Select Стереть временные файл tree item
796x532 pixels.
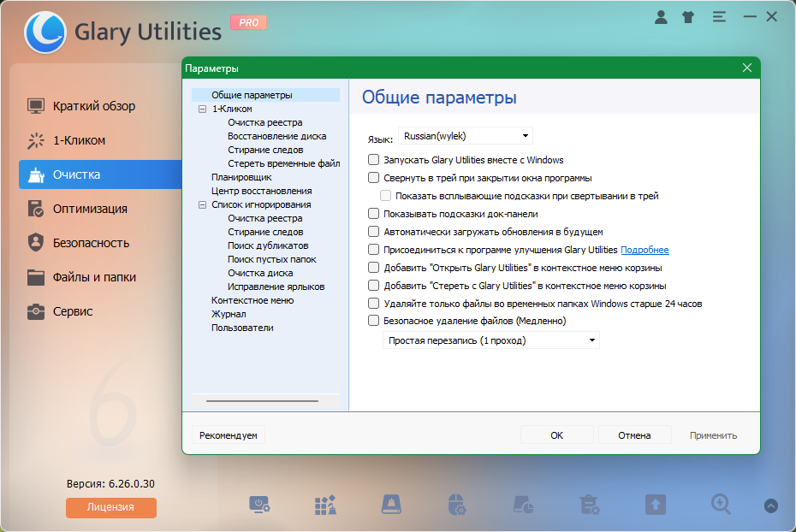click(x=284, y=163)
